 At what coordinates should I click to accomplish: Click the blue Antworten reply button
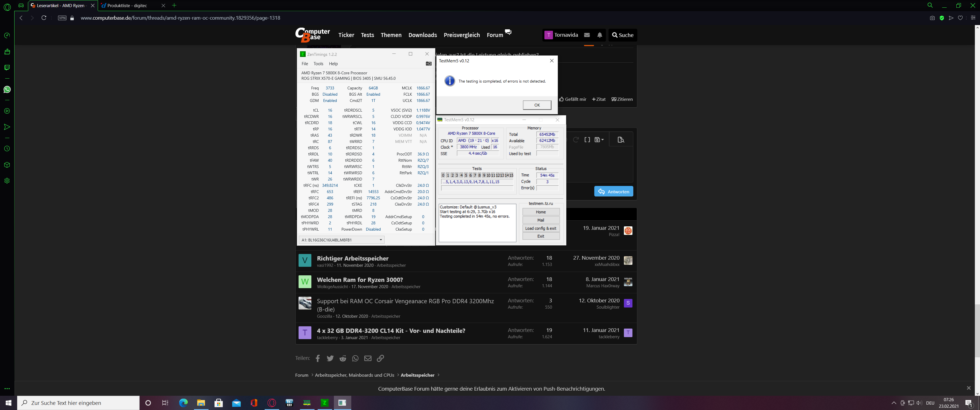tap(614, 191)
